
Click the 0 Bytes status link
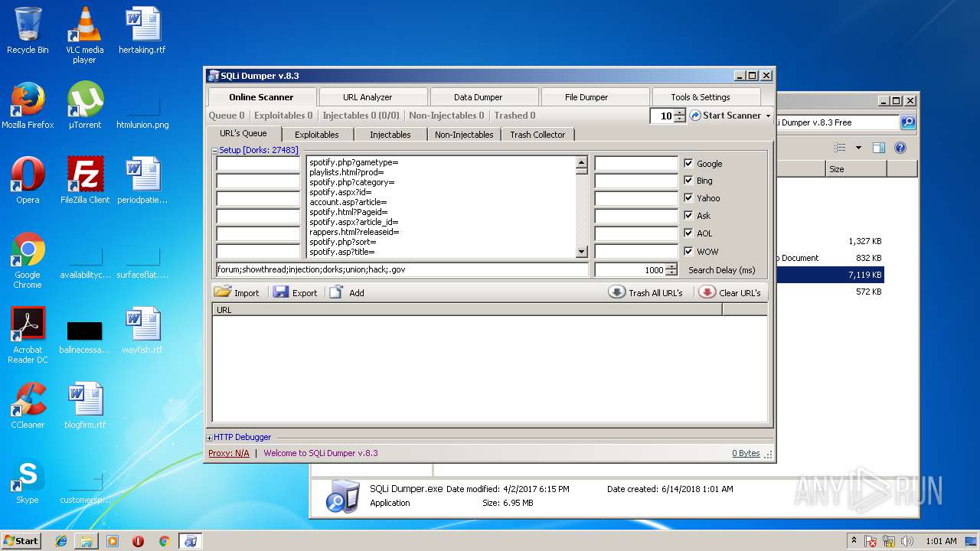click(x=746, y=453)
